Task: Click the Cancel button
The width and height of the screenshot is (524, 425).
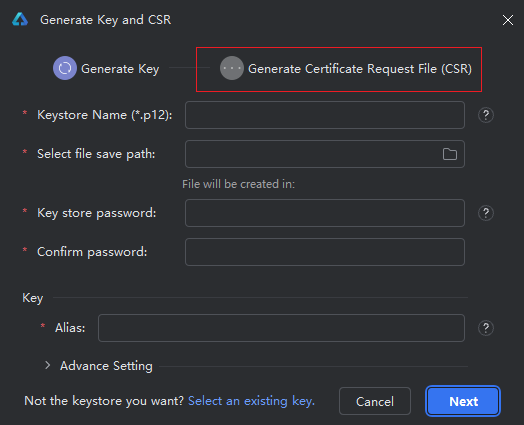Action: 375,401
